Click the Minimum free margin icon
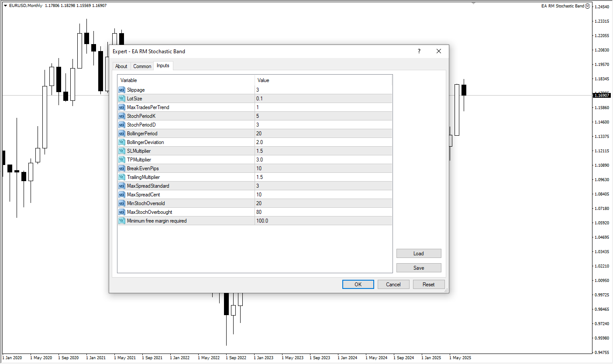 coord(121,221)
